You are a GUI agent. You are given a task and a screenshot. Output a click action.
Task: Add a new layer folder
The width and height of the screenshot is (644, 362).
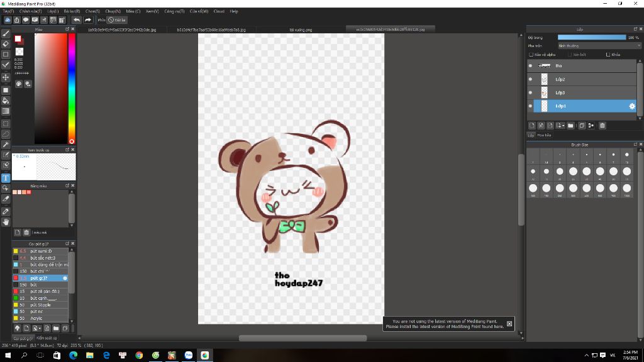[570, 126]
